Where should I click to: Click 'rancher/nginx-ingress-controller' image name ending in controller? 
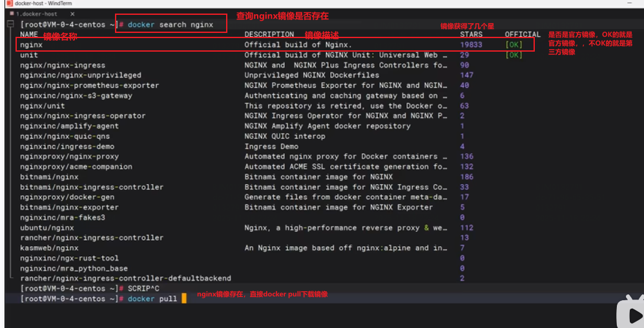[x=92, y=238]
